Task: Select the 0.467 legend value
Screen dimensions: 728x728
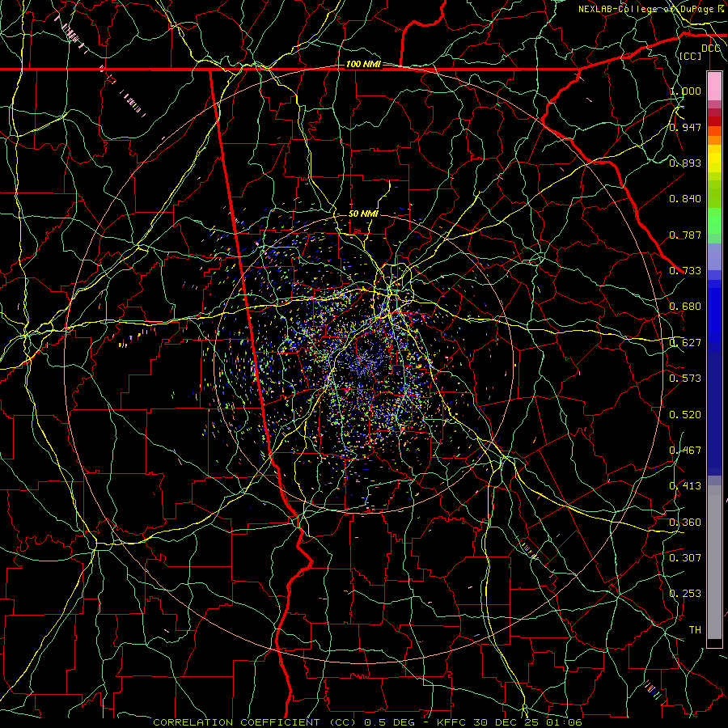Action: click(685, 450)
